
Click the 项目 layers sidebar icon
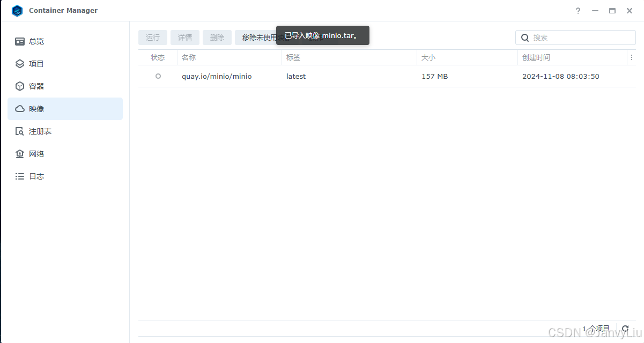[x=20, y=64]
